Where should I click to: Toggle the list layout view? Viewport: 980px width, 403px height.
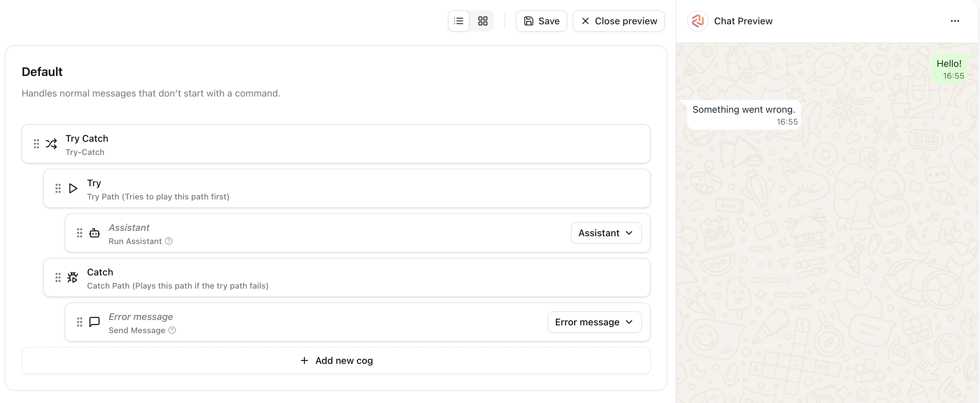coord(458,21)
